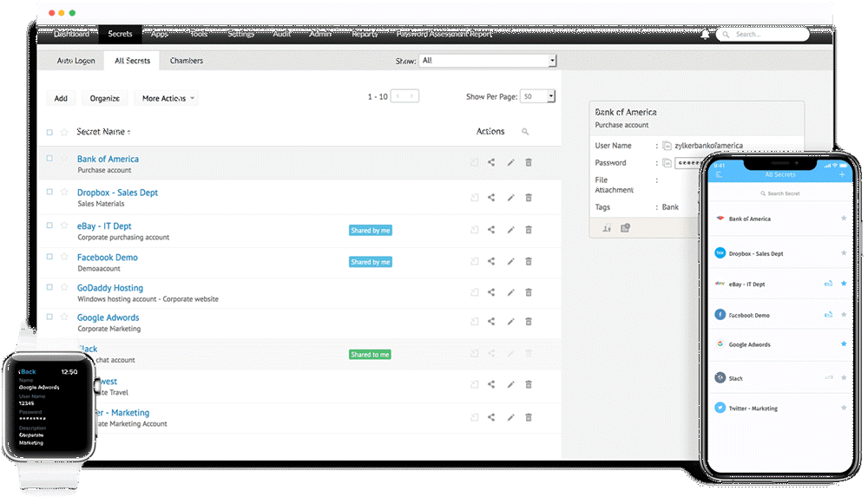Favorite the eBay - IT Dept star
868x497 pixels.
tap(64, 226)
